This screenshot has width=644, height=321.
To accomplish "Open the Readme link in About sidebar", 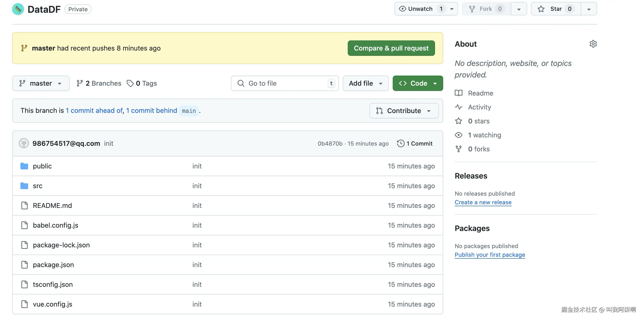I will click(480, 93).
